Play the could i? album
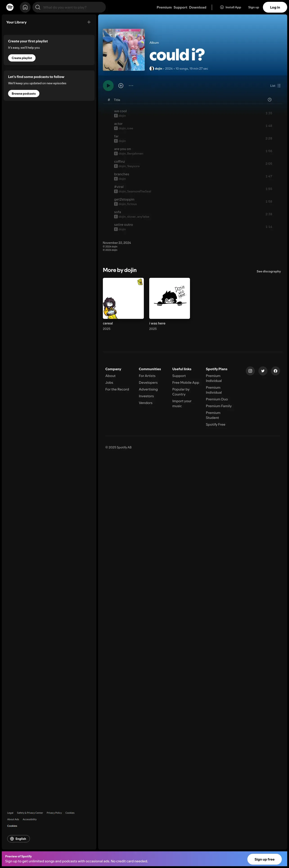The height and width of the screenshot is (868, 289). pyautogui.click(x=108, y=86)
